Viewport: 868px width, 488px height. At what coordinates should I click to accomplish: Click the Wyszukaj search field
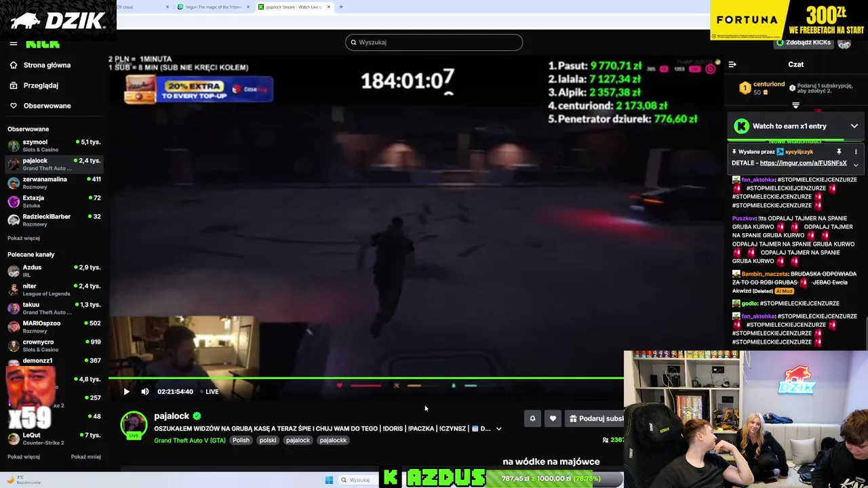point(434,42)
